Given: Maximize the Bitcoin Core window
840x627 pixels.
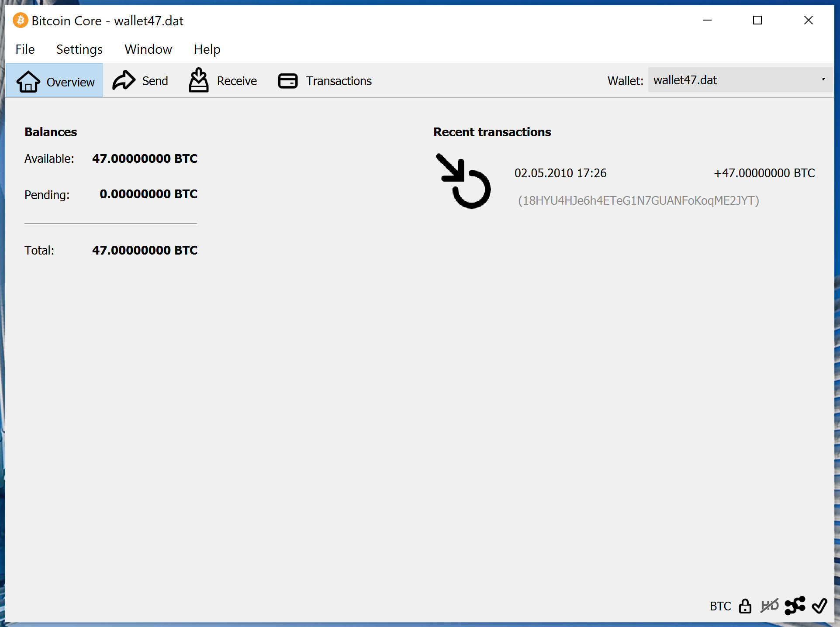Looking at the screenshot, I should click(757, 21).
